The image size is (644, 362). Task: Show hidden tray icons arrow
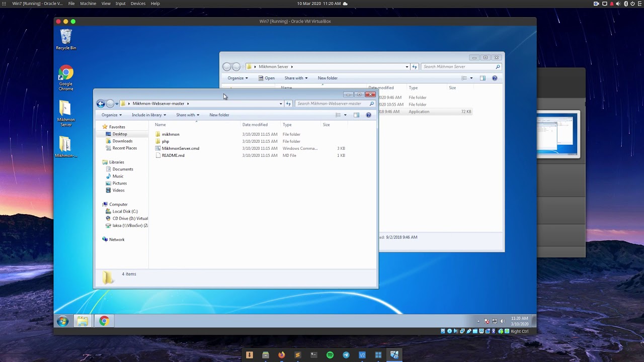(478, 321)
